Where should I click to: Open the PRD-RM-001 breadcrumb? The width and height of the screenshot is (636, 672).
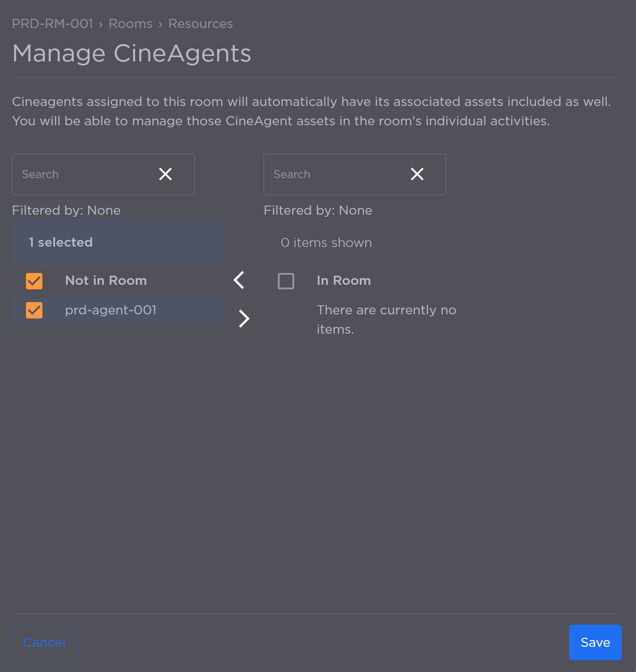click(x=53, y=23)
